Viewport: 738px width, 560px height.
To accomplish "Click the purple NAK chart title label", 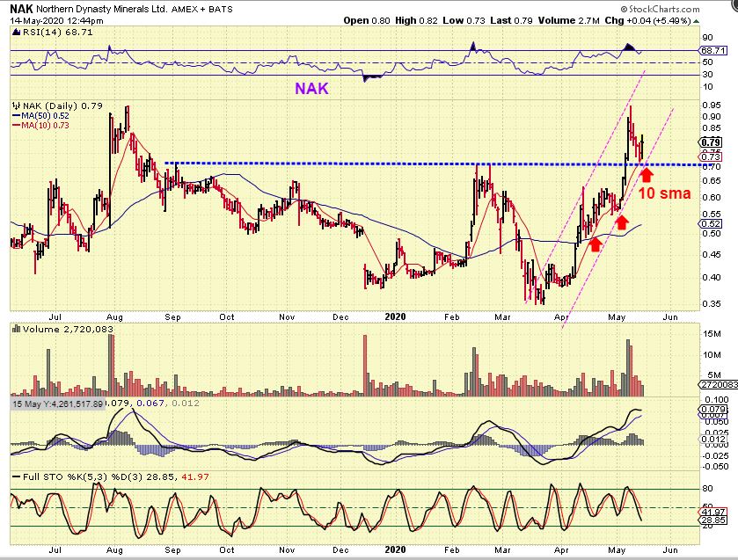I will 311,89.
